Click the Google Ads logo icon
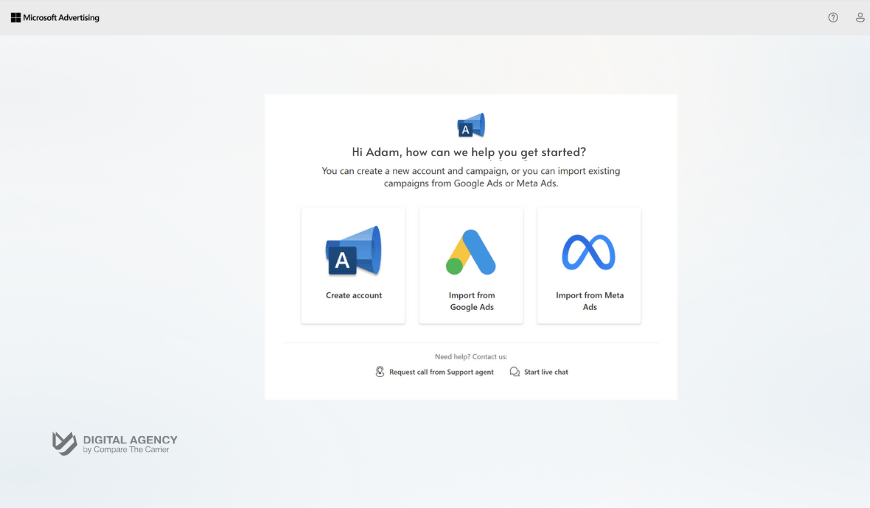The image size is (870, 508). point(471,252)
